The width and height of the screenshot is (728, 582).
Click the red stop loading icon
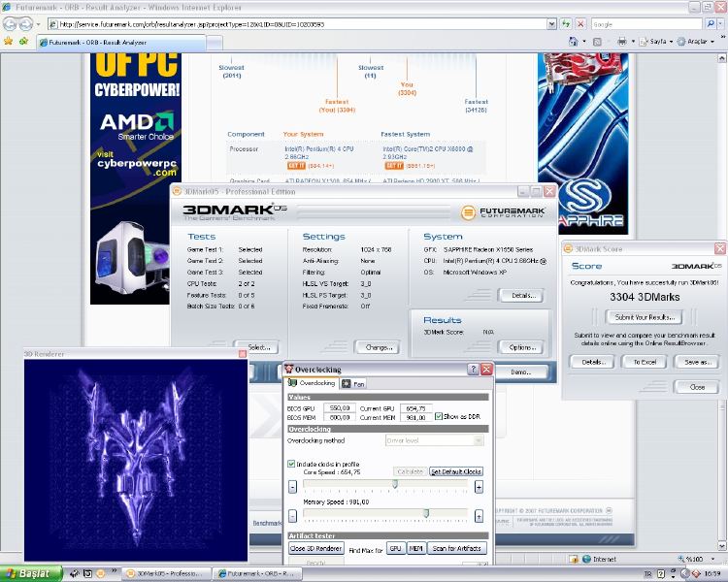(580, 23)
